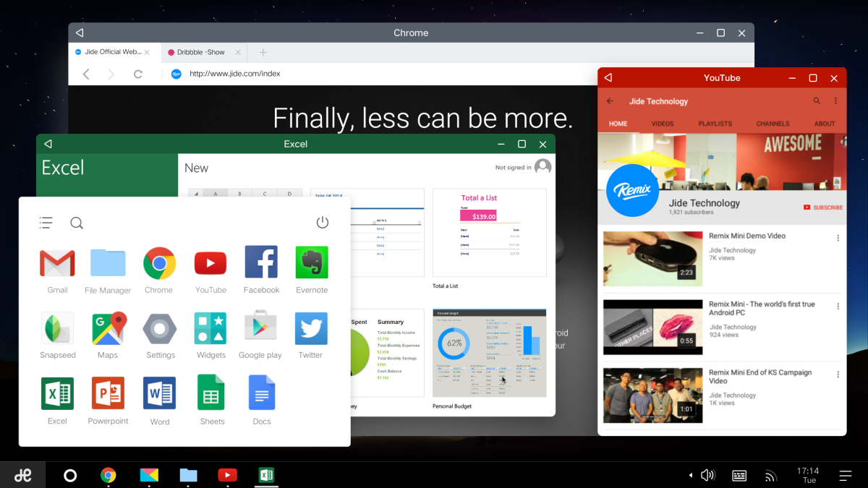Expand hidden tray icons with the arrow
The image size is (868, 488).
[x=689, y=475]
